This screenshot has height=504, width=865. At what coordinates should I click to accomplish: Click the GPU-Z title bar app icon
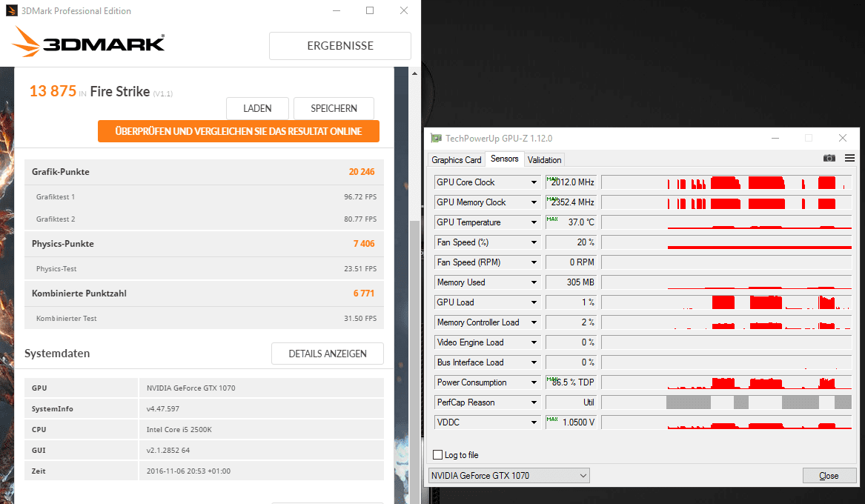click(x=437, y=139)
